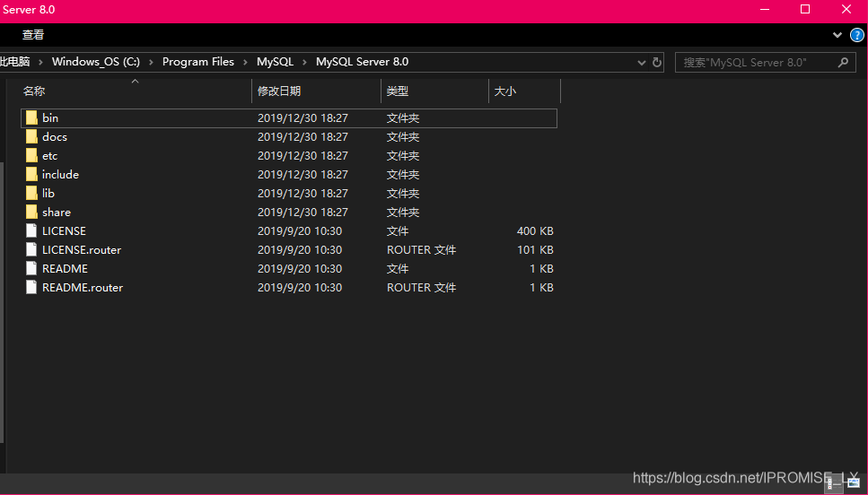Viewport: 868px width, 495px height.
Task: Open the docs folder icon
Action: point(31,136)
